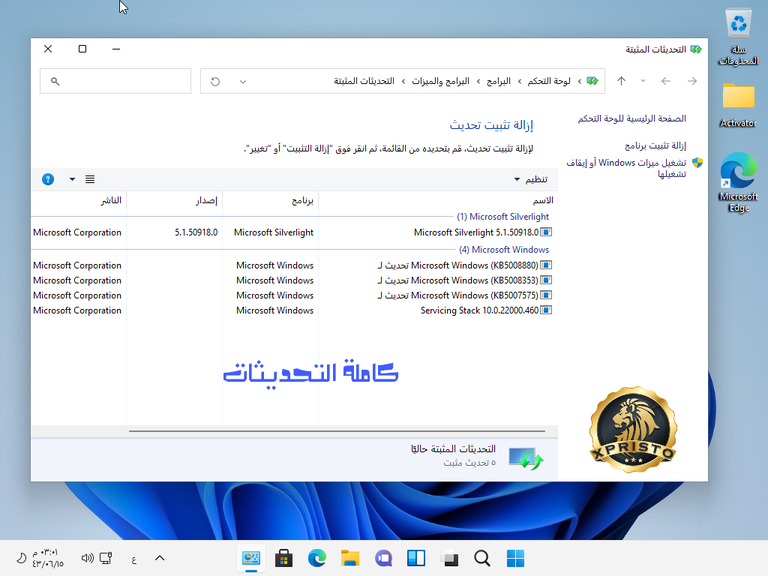This screenshot has width=768, height=576.
Task: Open File Explorer from taskbar
Action: coord(350,558)
